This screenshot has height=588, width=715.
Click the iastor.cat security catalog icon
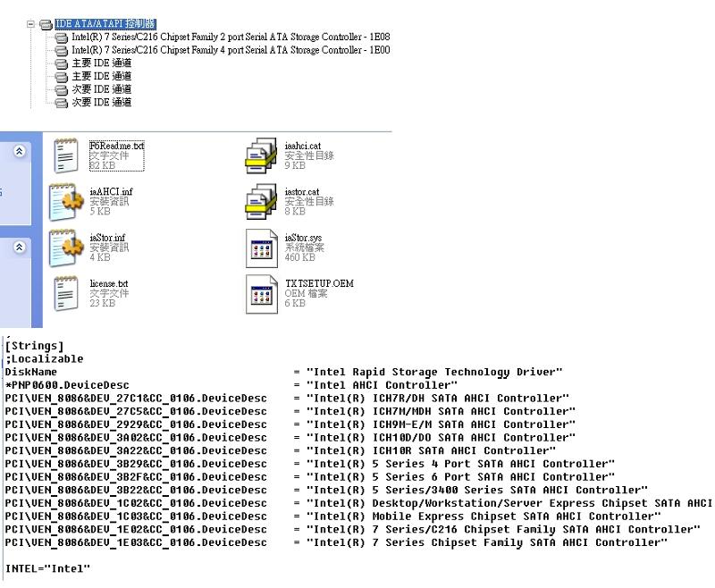point(261,202)
